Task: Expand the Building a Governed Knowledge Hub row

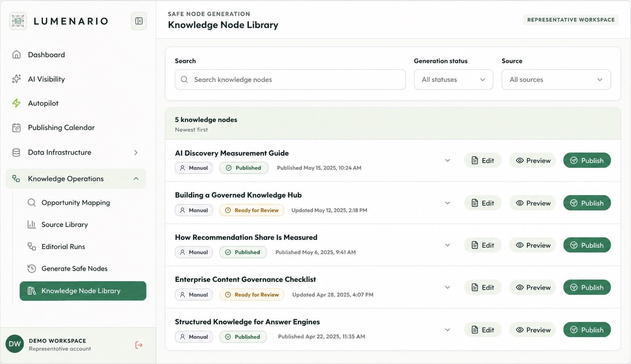Action: tap(448, 203)
